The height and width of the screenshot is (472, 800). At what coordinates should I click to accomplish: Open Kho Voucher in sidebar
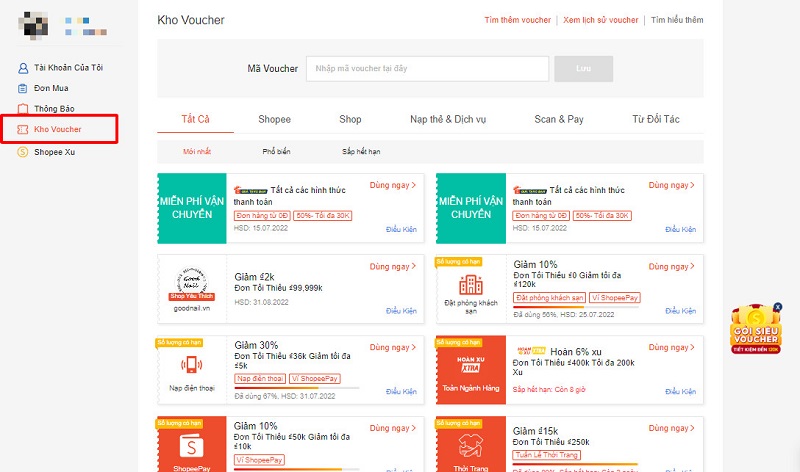click(x=58, y=130)
